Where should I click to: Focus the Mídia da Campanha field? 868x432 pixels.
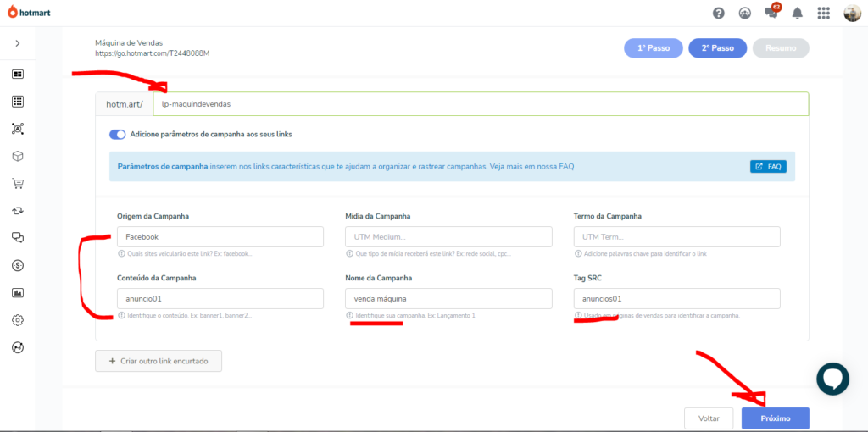pos(448,237)
